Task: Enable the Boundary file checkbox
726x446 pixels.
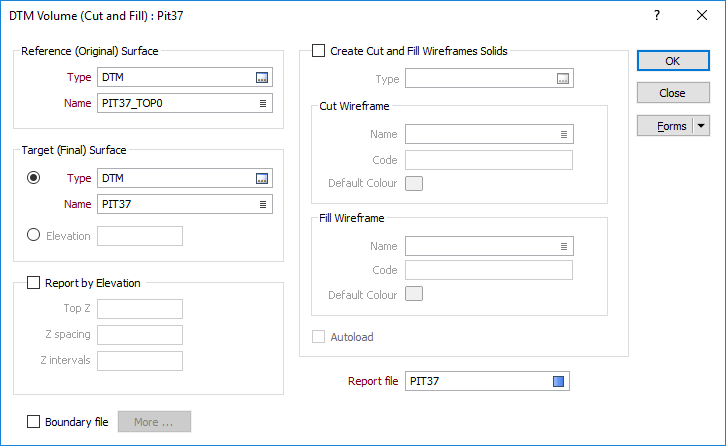Action: point(33,421)
